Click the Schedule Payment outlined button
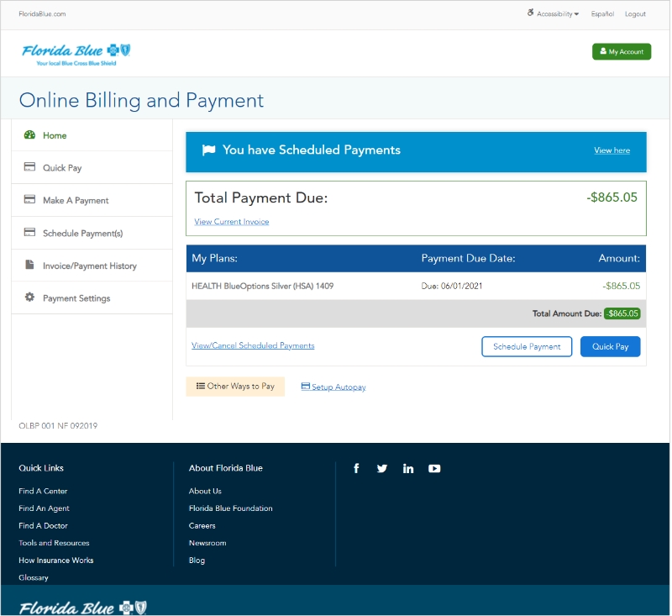The width and height of the screenshot is (672, 616). pos(527,346)
